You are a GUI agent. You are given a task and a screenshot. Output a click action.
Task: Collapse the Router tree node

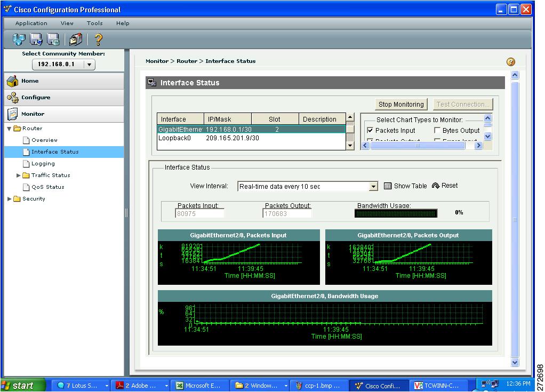click(9, 129)
